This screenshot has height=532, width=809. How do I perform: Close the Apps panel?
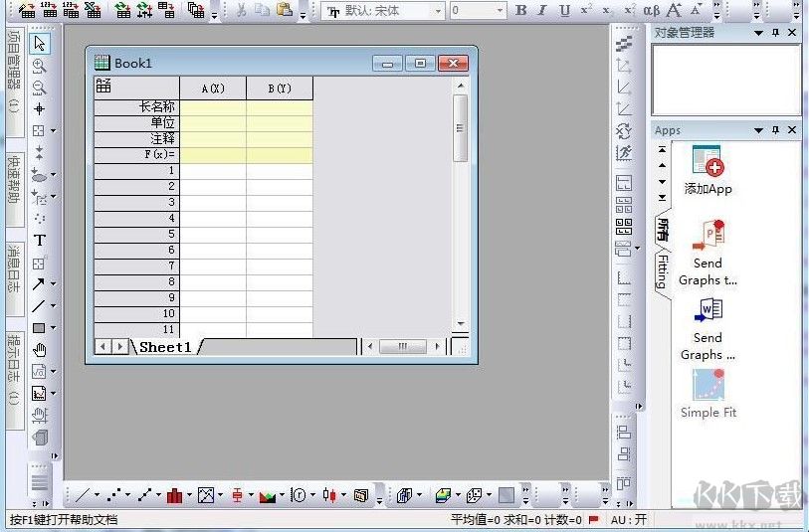click(x=792, y=130)
